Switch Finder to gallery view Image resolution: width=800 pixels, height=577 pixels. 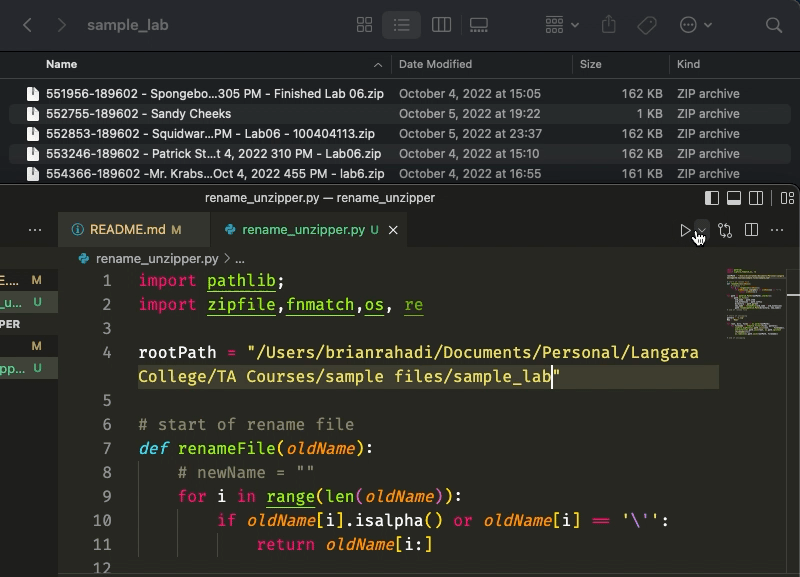pyautogui.click(x=479, y=25)
